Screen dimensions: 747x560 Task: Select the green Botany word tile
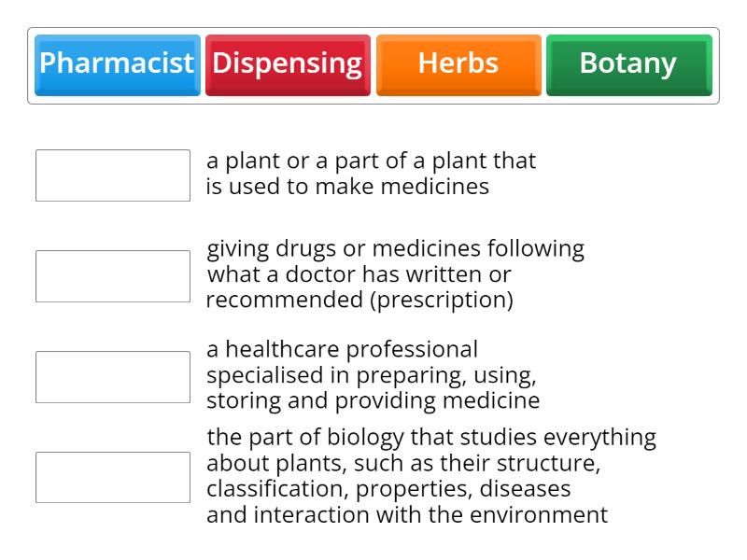point(627,63)
